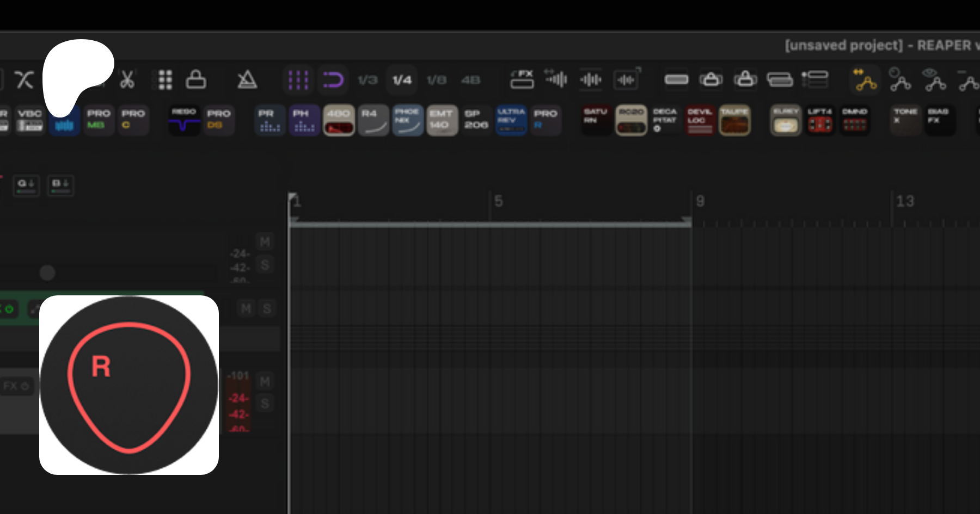Solo the bottom track with S
980x514 pixels.
click(x=265, y=404)
